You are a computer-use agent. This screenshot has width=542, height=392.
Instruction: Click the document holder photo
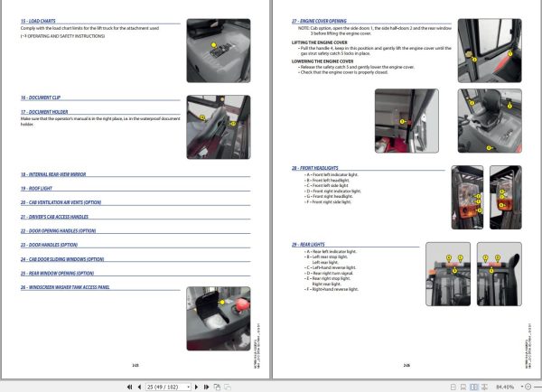[219, 127]
